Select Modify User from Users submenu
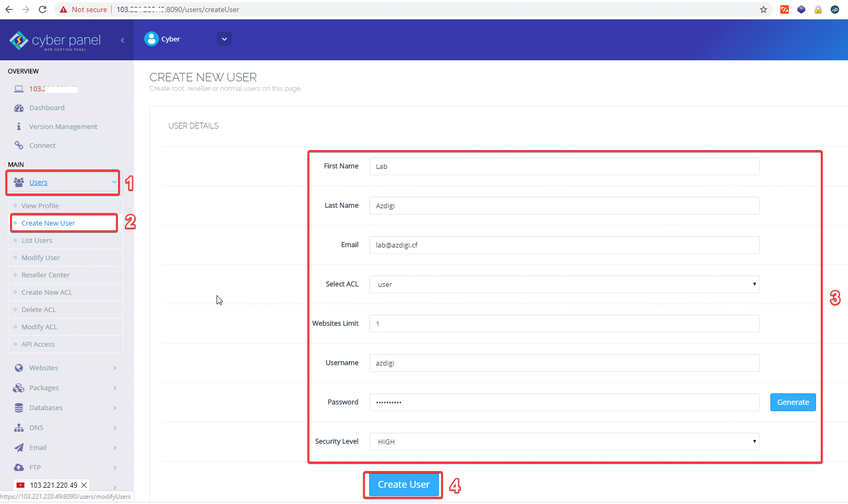This screenshot has width=848, height=504. click(40, 258)
